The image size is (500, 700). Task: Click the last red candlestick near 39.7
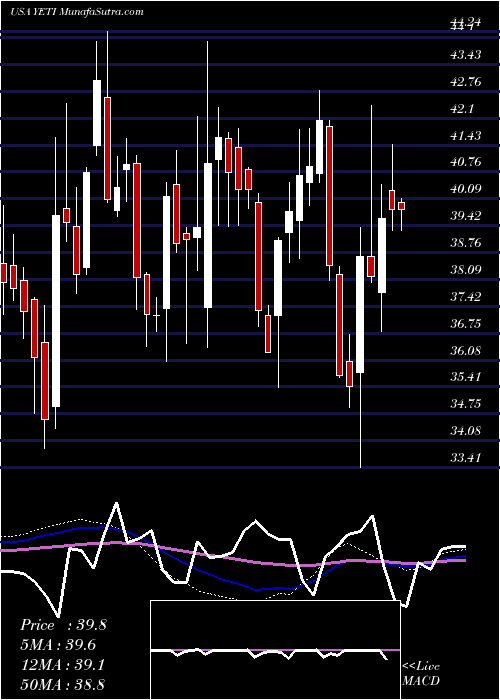pyautogui.click(x=401, y=206)
